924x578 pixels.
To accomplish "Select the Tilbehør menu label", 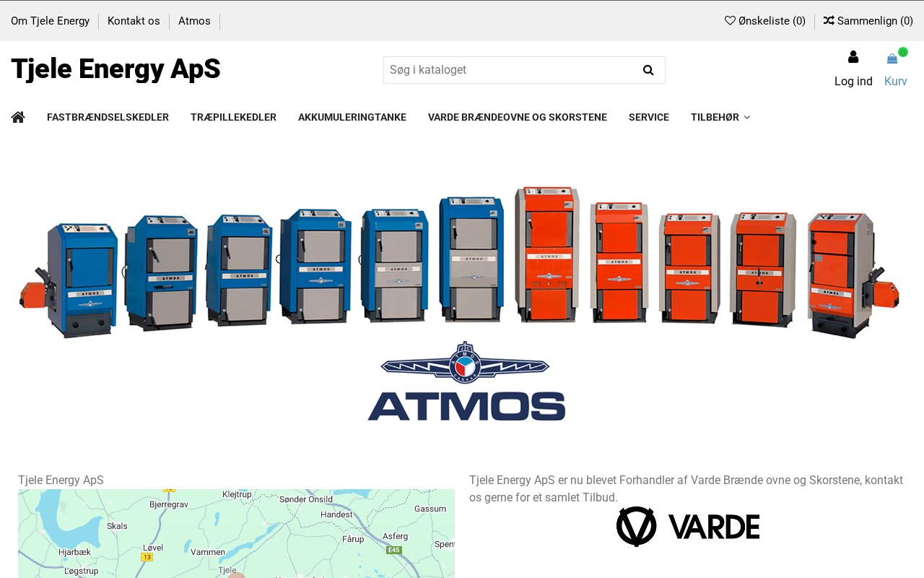I will click(x=715, y=117).
